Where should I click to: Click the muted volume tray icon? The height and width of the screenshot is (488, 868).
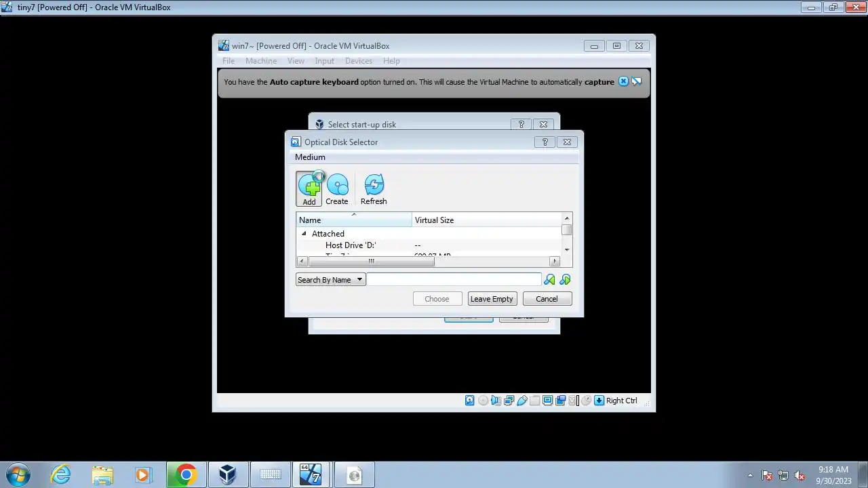800,475
